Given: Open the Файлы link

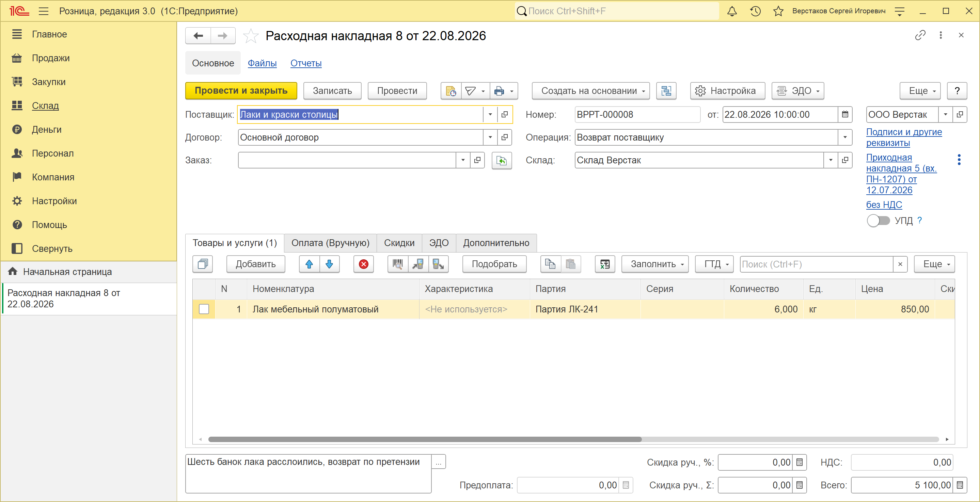Looking at the screenshot, I should pyautogui.click(x=262, y=64).
